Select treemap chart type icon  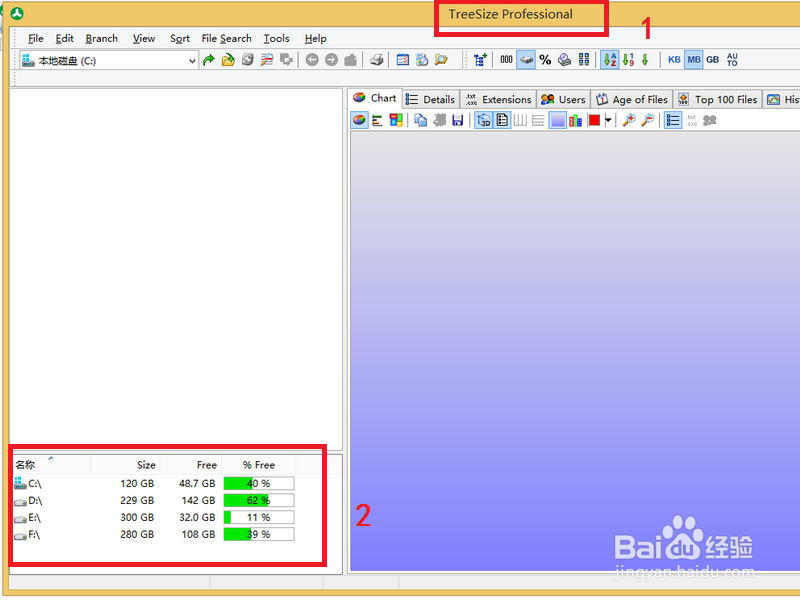pos(396,120)
